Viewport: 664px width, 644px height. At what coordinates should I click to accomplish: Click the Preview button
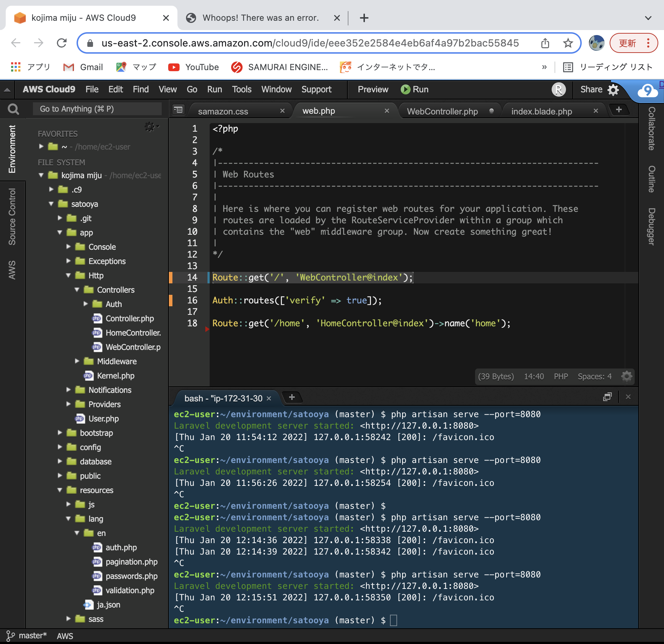pos(372,89)
